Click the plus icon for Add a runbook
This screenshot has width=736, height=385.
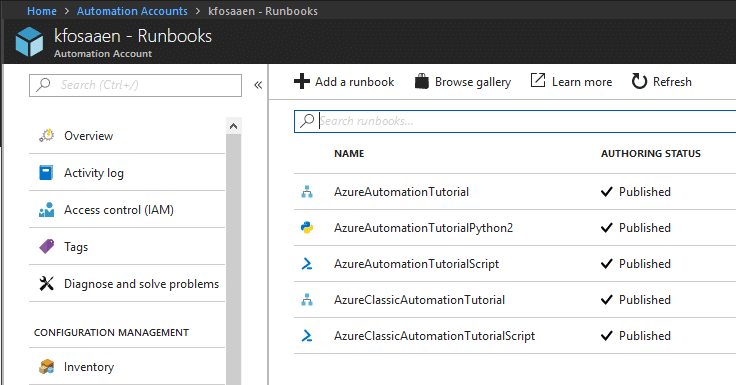(x=302, y=81)
